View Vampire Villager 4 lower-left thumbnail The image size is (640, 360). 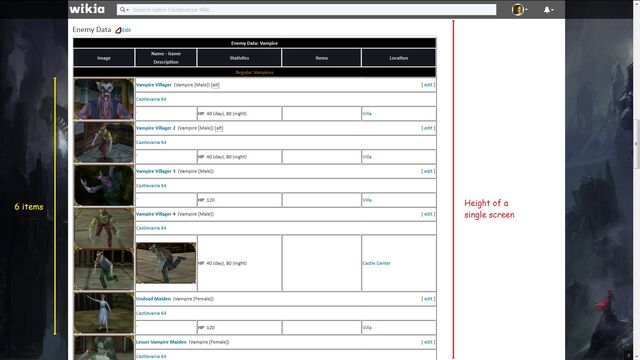pyautogui.click(x=104, y=269)
